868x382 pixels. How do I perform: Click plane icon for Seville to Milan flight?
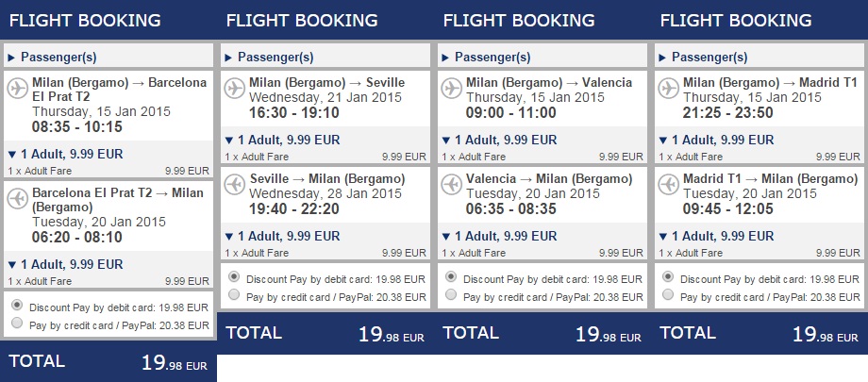pyautogui.click(x=235, y=183)
